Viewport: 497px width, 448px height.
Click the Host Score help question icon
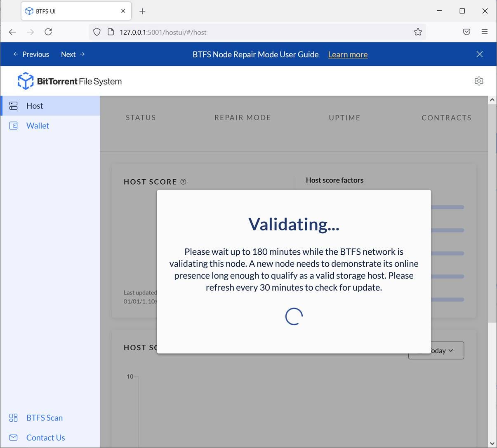tap(184, 182)
